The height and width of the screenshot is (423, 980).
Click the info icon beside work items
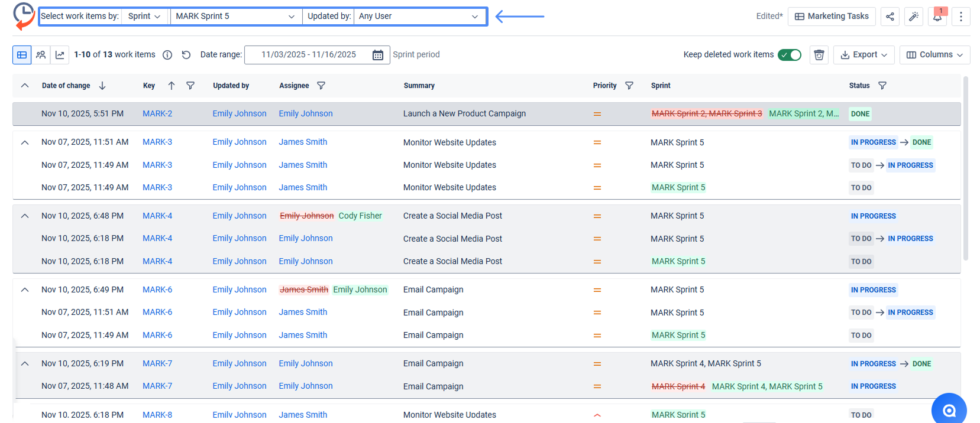tap(167, 55)
